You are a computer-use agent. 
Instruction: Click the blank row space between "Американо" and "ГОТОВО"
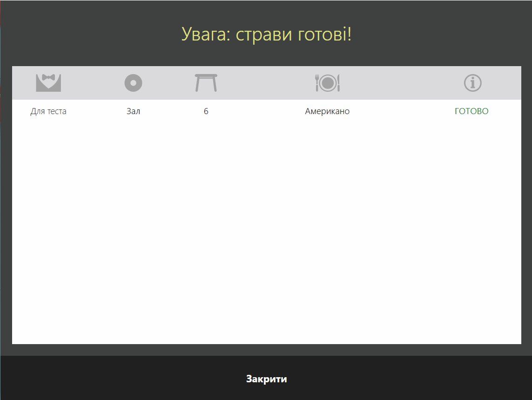click(400, 111)
